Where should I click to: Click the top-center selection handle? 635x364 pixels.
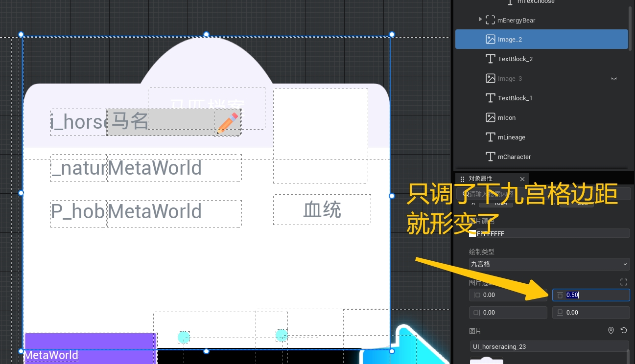(206, 34)
